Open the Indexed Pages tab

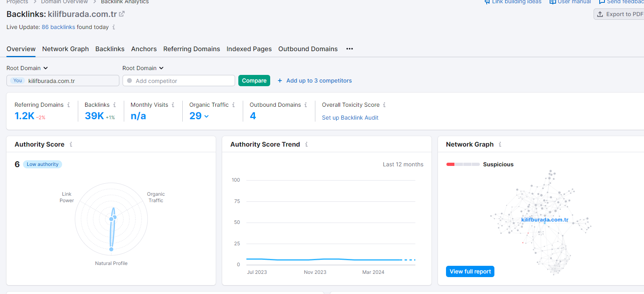coord(249,49)
